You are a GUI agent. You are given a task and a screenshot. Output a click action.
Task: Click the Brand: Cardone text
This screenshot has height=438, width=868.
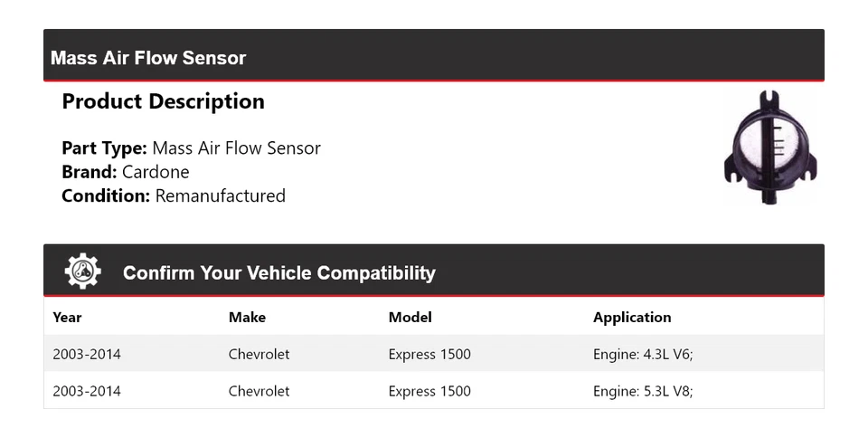point(125,172)
